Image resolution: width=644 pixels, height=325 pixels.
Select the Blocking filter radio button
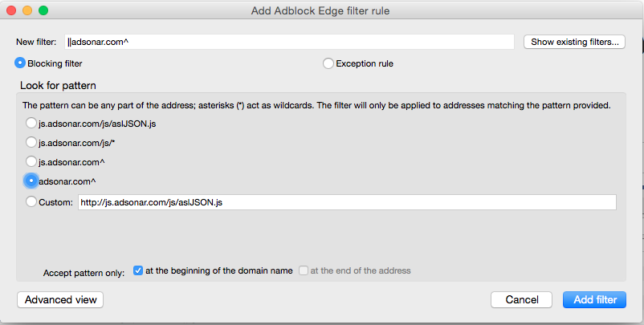tap(20, 63)
